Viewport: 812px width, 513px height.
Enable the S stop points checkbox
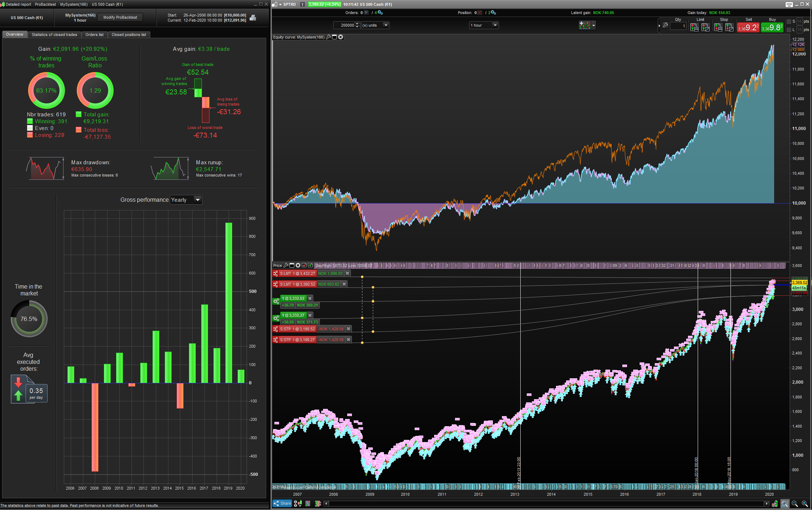pyautogui.click(x=789, y=22)
